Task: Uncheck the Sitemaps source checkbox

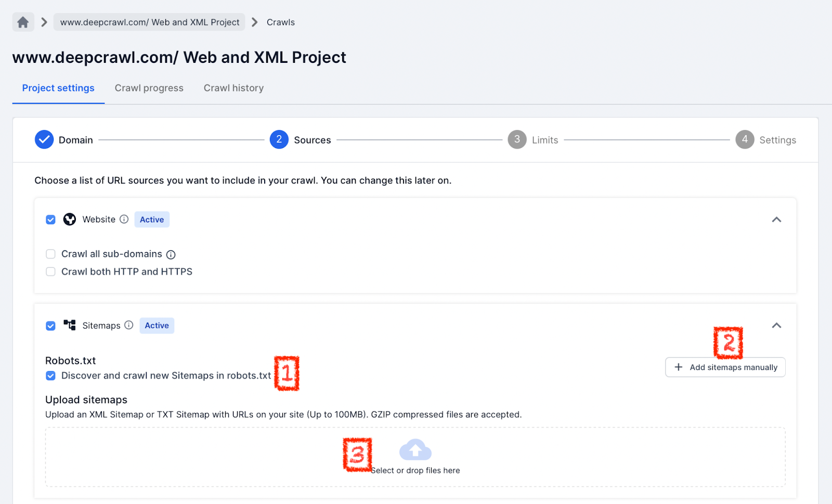Action: click(50, 326)
